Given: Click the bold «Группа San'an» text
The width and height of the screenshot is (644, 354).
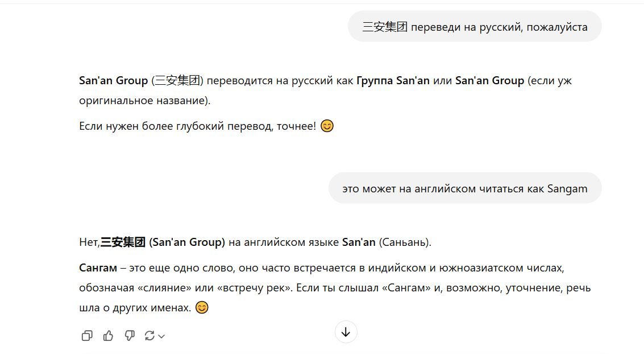Looking at the screenshot, I should 393,81.
